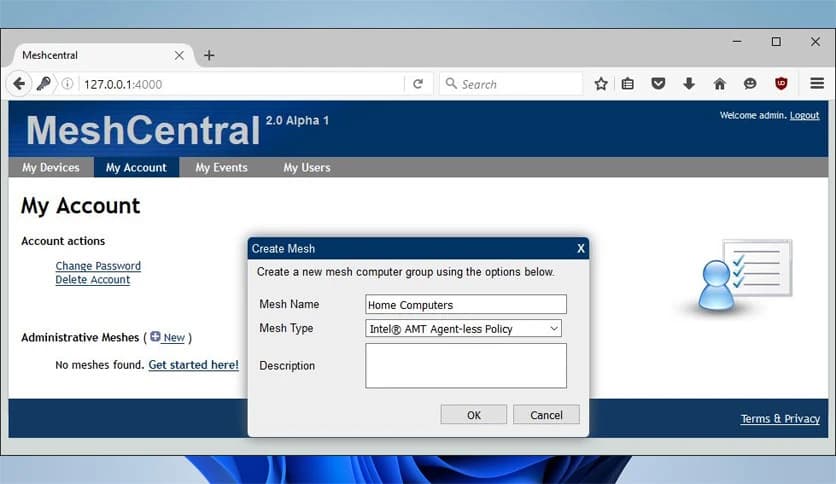The width and height of the screenshot is (836, 484).
Task: Click the plus icon beside New
Action: coord(155,336)
